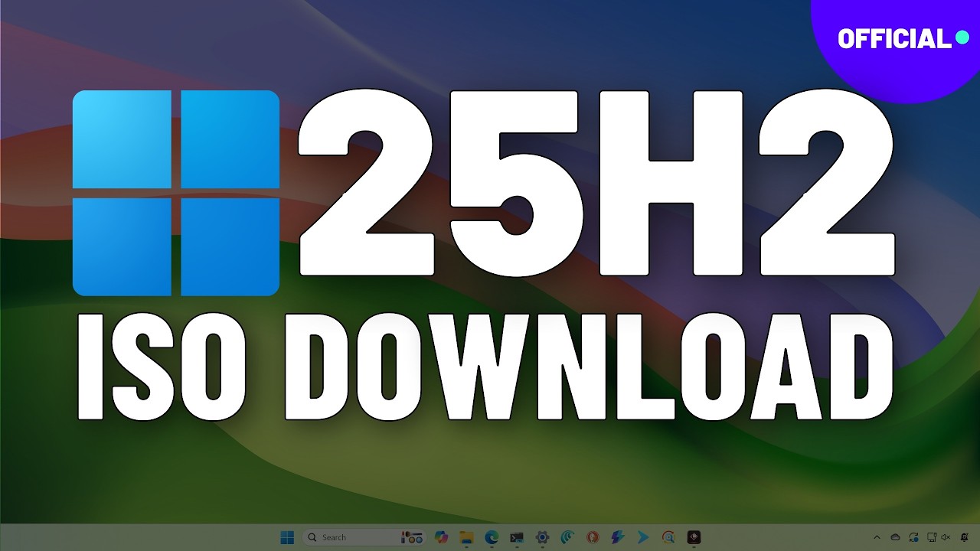The width and height of the screenshot is (980, 551).
Task: Click the taskbar Search box
Action: tap(364, 537)
